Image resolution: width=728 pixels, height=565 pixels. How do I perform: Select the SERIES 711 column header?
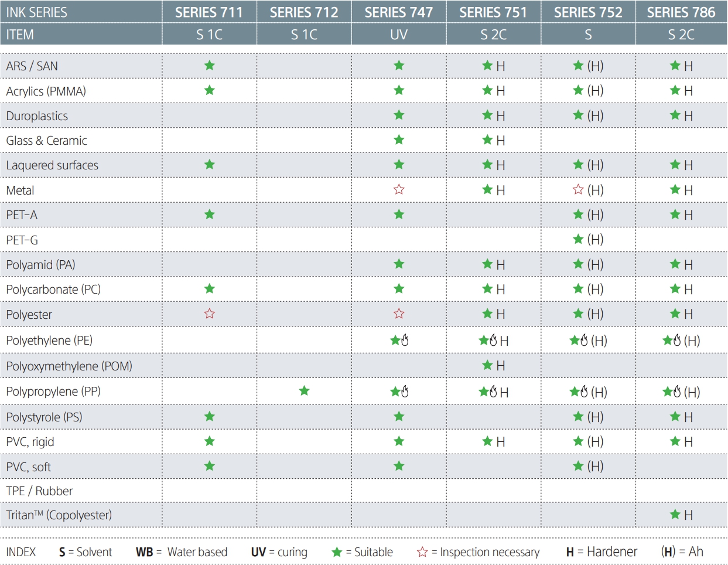click(209, 12)
